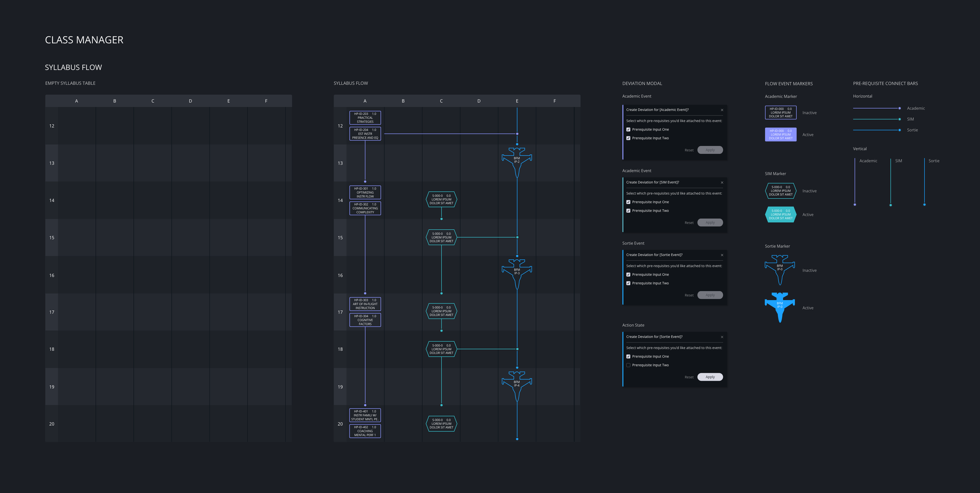Image resolution: width=980 pixels, height=493 pixels.
Task: Enable unchecked Prerequisite Input Two in Action State
Action: coord(628,365)
